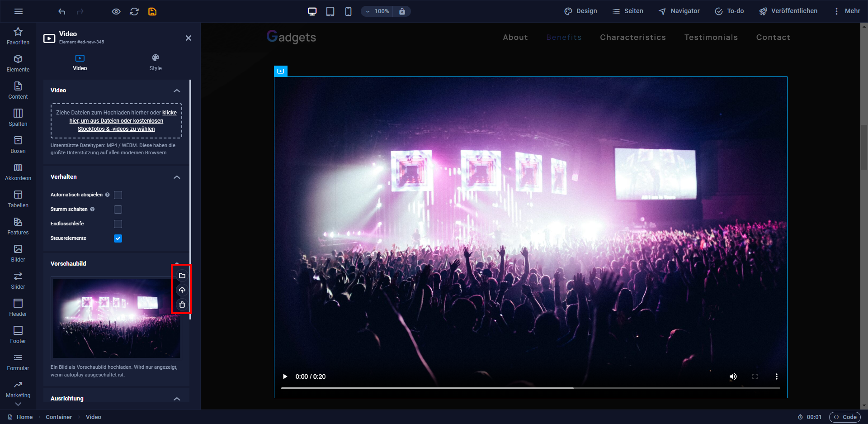868x424 pixels.
Task: Click the undo arrow icon
Action: click(62, 11)
